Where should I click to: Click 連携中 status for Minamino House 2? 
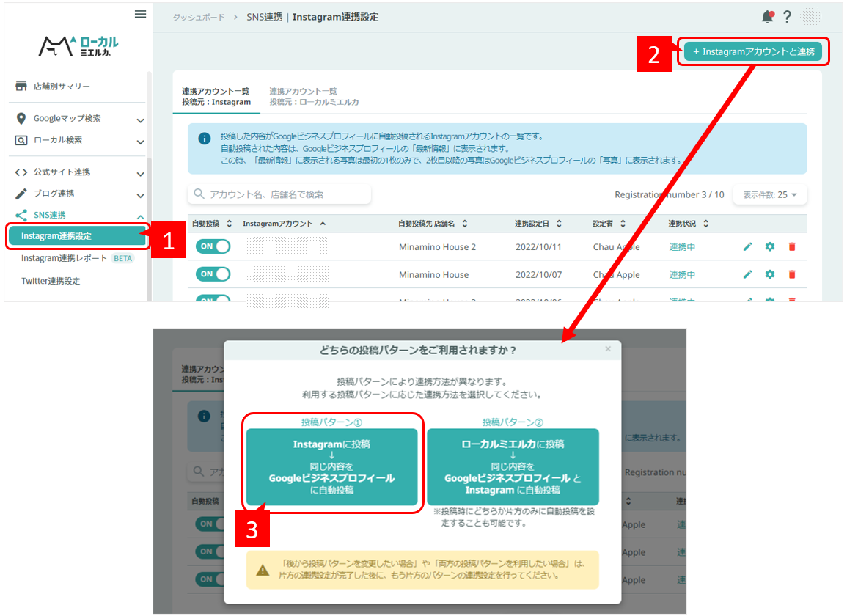pyautogui.click(x=682, y=247)
